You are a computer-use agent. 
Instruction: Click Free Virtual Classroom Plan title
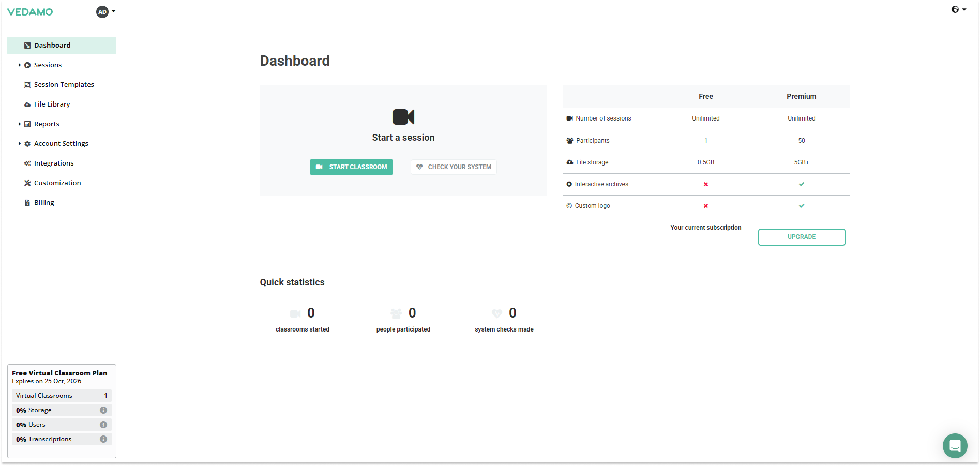[59, 373]
